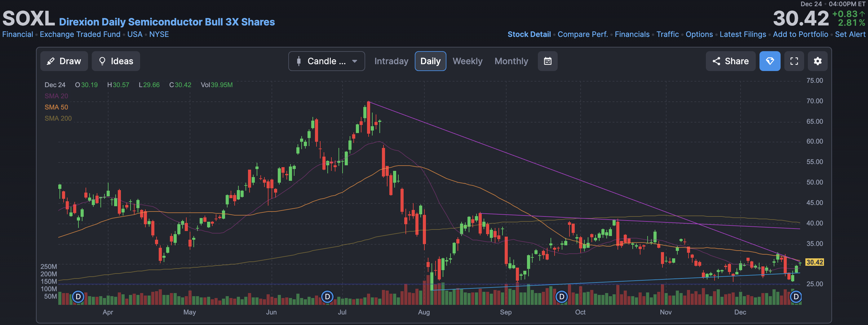Screen dimensions: 868x325
Task: Open the Stock Detail link
Action: (529, 34)
